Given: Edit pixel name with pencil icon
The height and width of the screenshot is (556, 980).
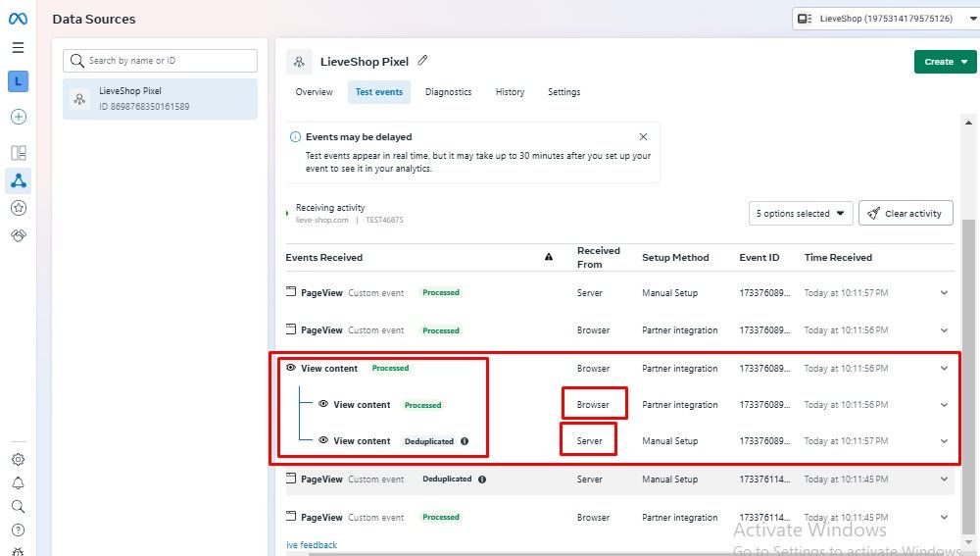Looking at the screenshot, I should pyautogui.click(x=422, y=60).
